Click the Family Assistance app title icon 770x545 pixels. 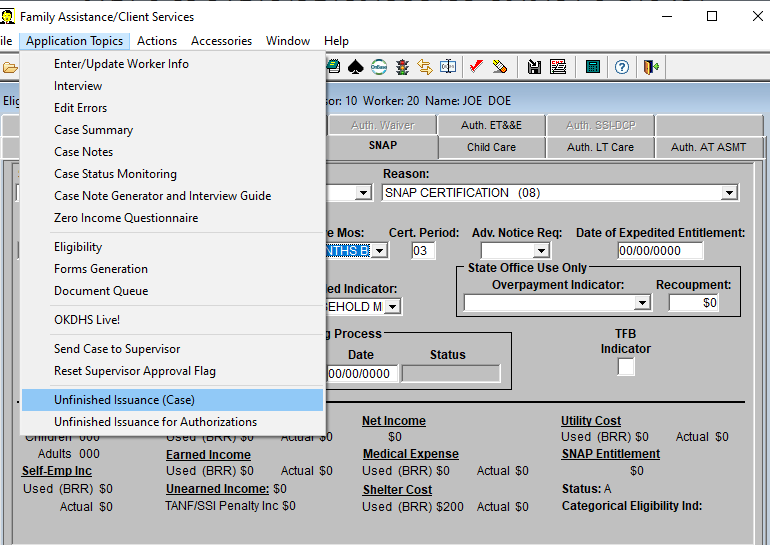pos(7,16)
